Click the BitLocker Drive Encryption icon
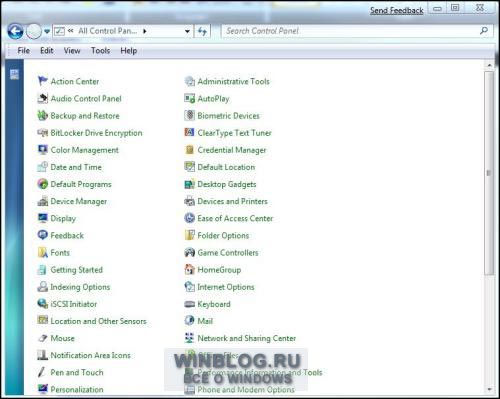The image size is (500, 399). coord(43,133)
